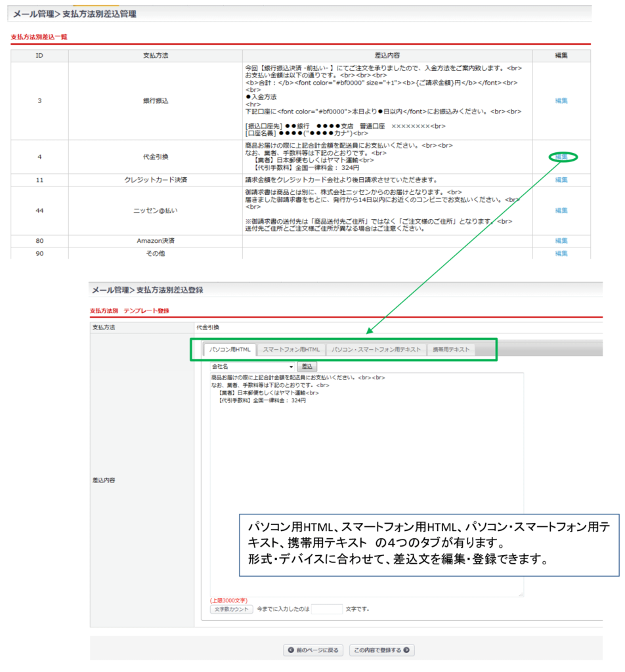The width and height of the screenshot is (625, 672).
Task: Click the character count result field
Action: (327, 609)
